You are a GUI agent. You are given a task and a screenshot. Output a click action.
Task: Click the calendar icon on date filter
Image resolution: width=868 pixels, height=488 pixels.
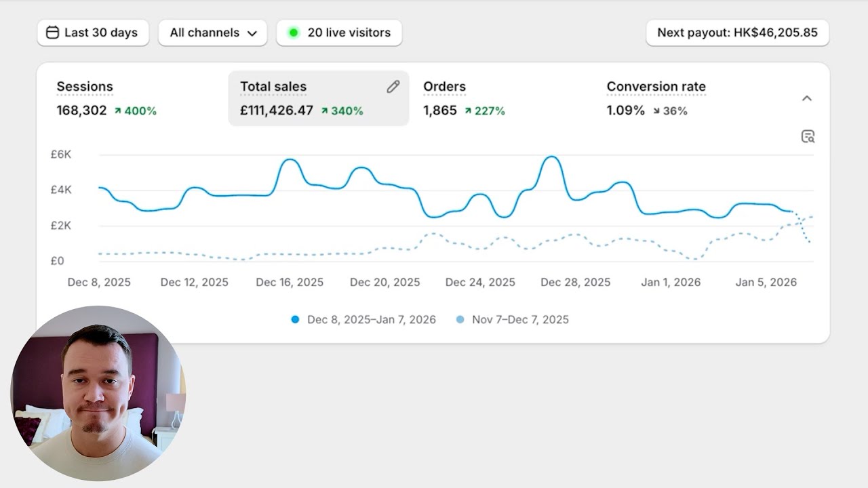tap(52, 33)
